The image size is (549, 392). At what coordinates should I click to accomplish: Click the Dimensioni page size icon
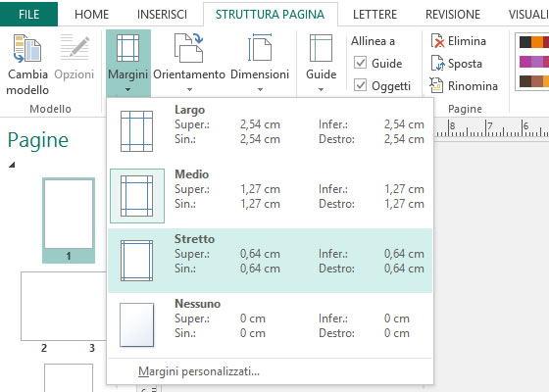tap(260, 48)
